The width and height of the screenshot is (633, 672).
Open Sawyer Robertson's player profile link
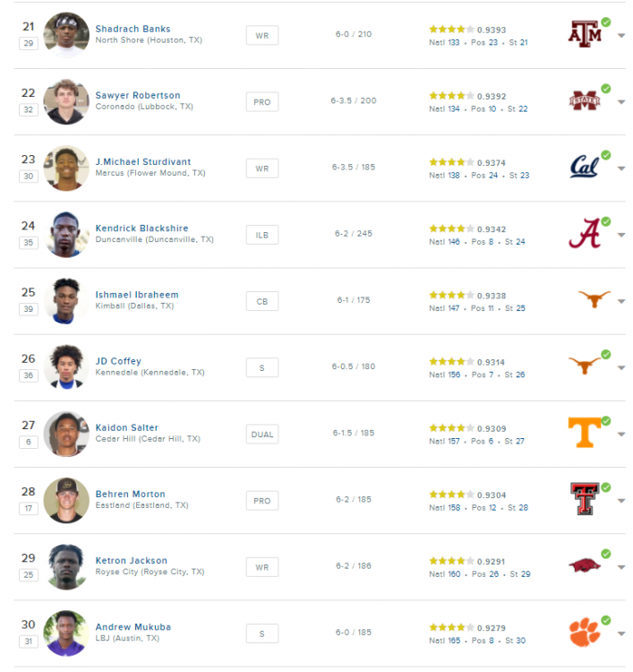coord(138,96)
